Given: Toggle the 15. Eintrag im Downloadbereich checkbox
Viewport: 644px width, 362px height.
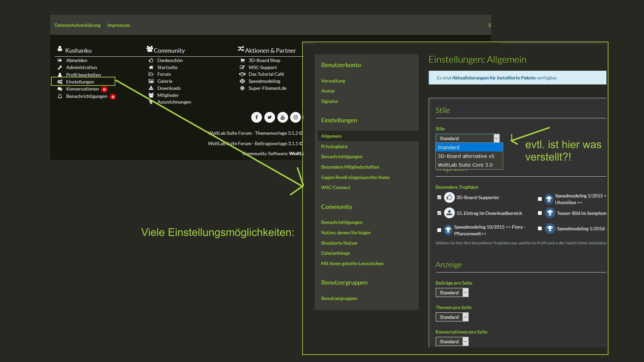Looking at the screenshot, I should click(x=439, y=213).
